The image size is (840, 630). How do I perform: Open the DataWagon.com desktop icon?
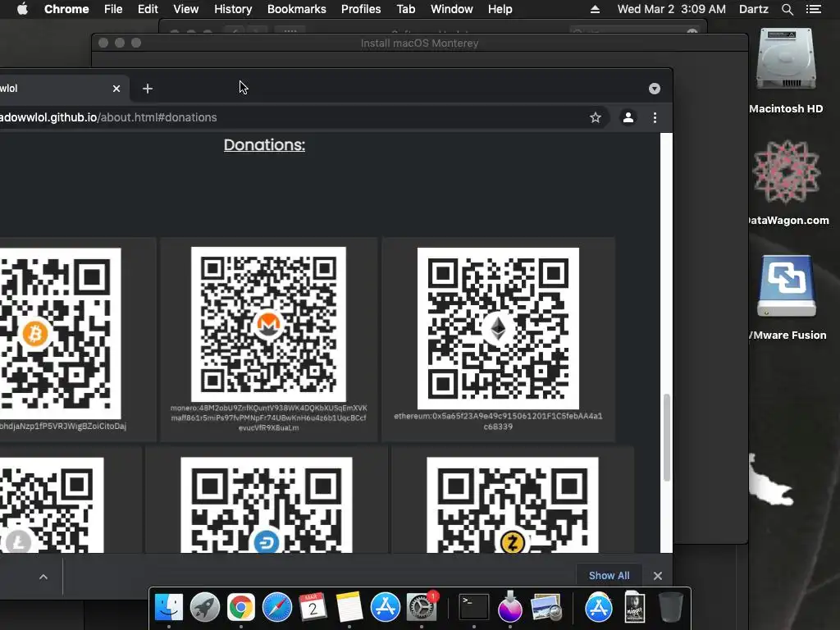(786, 171)
